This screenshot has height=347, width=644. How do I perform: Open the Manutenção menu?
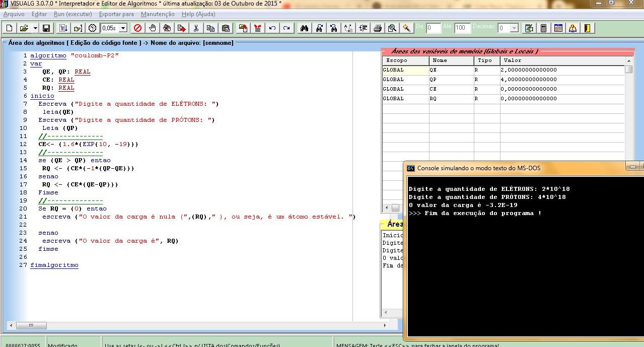click(x=158, y=14)
